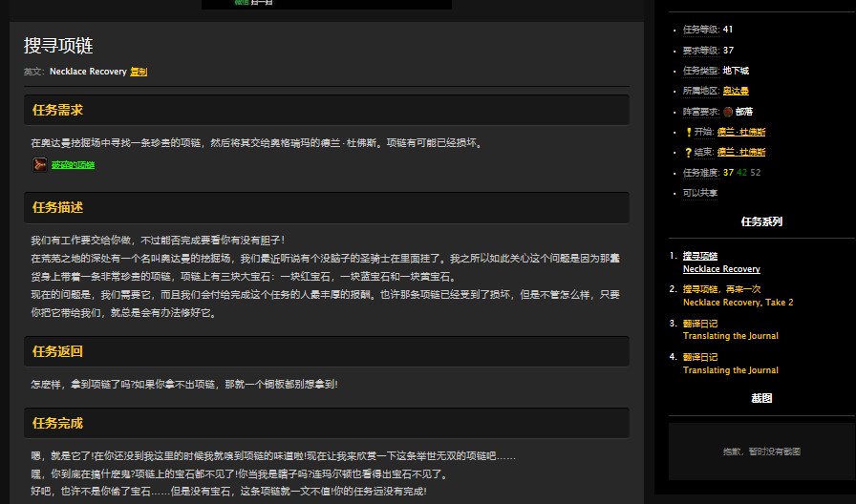Open the quest starter NPC link after 开始
The height and width of the screenshot is (504, 856).
point(741,132)
